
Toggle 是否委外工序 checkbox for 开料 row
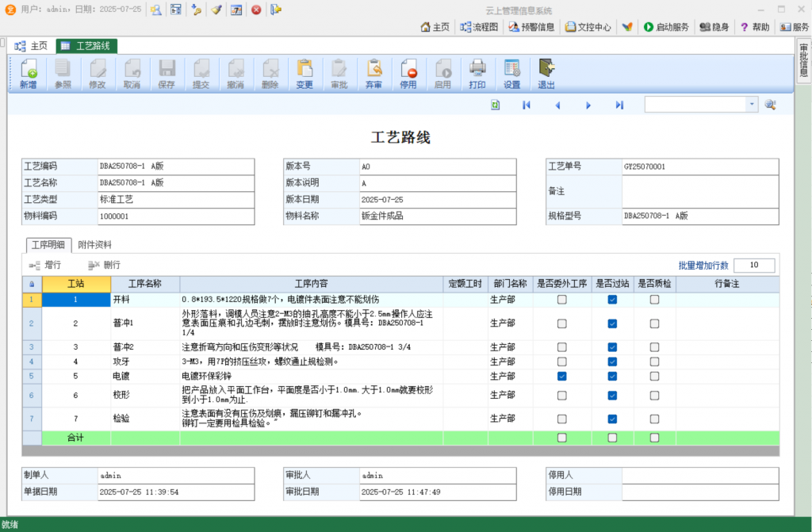coord(562,300)
